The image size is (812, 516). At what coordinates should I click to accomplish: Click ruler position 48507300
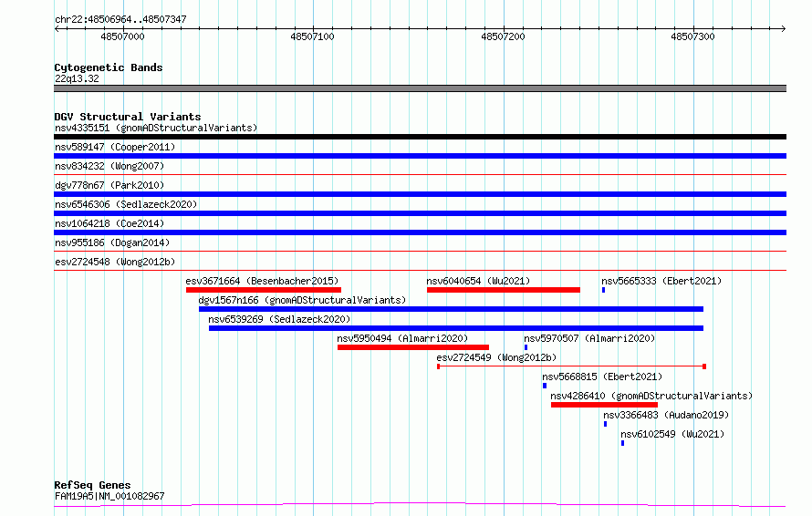[x=692, y=36]
